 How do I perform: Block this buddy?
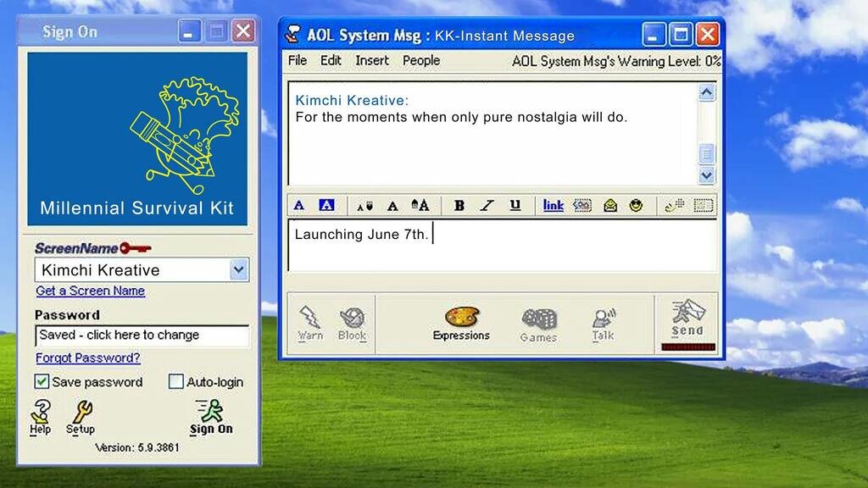pyautogui.click(x=352, y=324)
